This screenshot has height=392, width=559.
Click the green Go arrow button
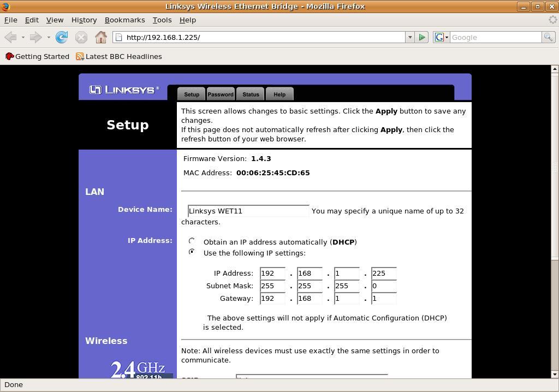pos(422,37)
